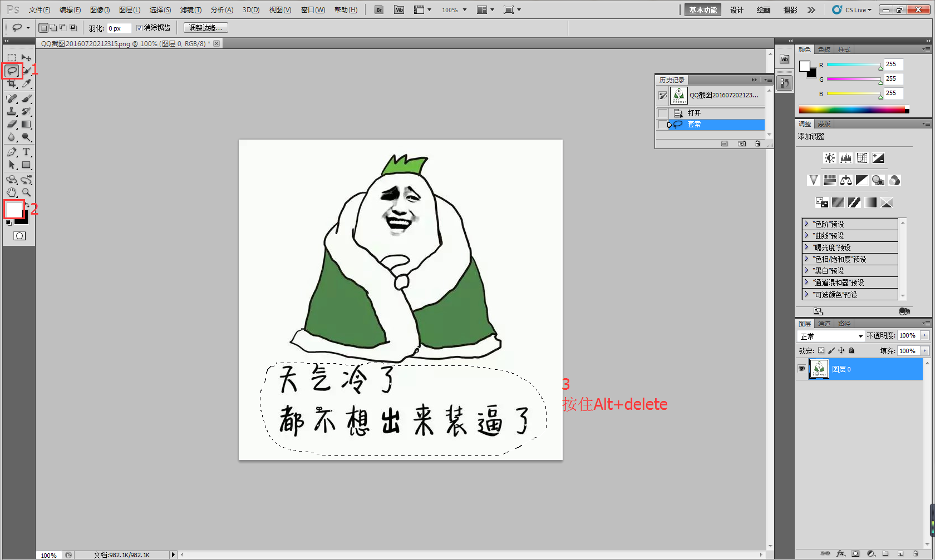Create a new layer
935x560 pixels.
pos(900,553)
